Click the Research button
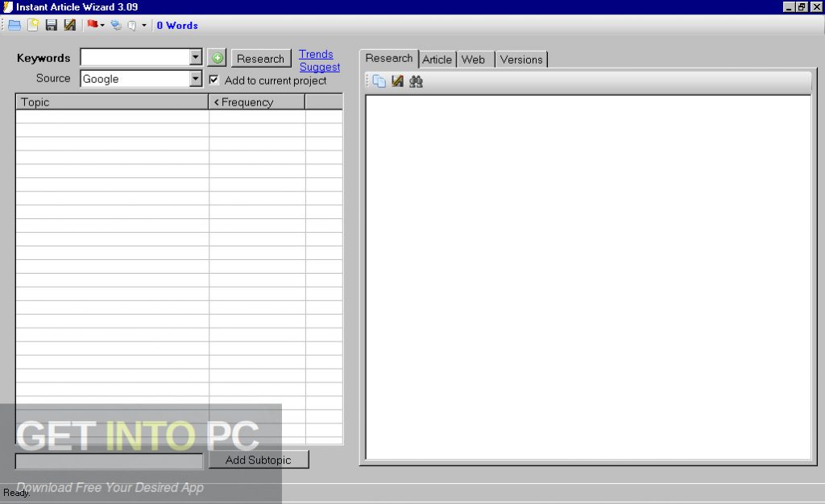825x504 pixels. click(260, 58)
